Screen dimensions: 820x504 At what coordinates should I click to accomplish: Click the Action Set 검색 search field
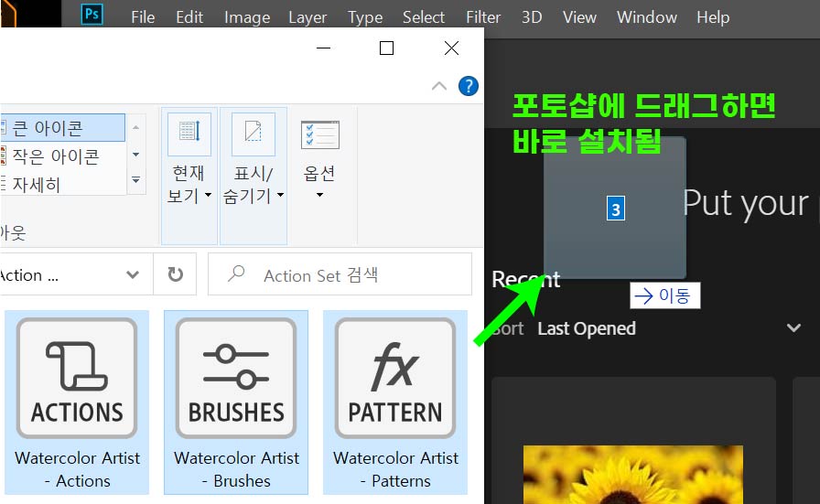click(340, 274)
